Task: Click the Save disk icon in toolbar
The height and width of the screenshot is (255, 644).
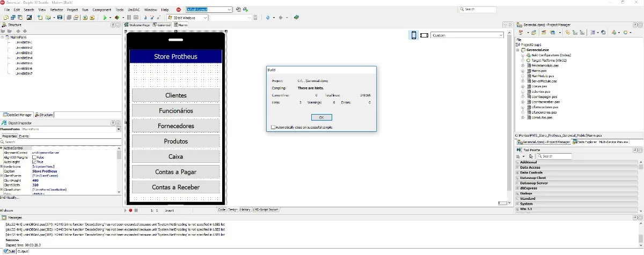Action: 60,17
